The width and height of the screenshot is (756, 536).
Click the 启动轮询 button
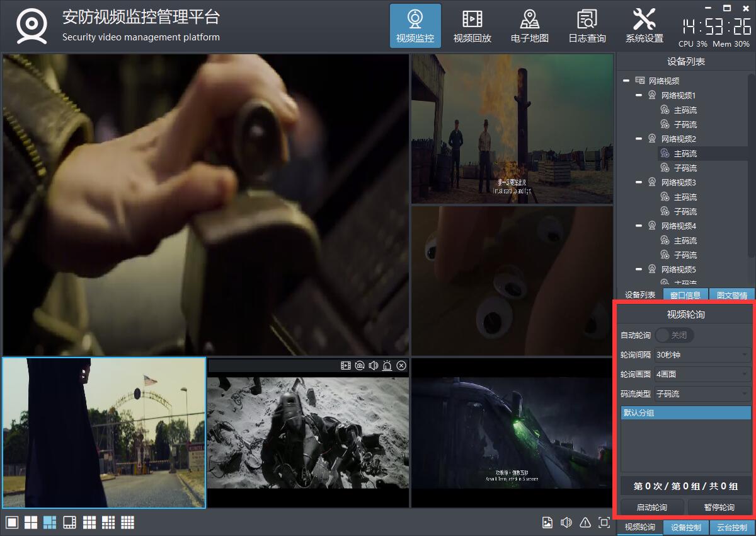pos(651,508)
